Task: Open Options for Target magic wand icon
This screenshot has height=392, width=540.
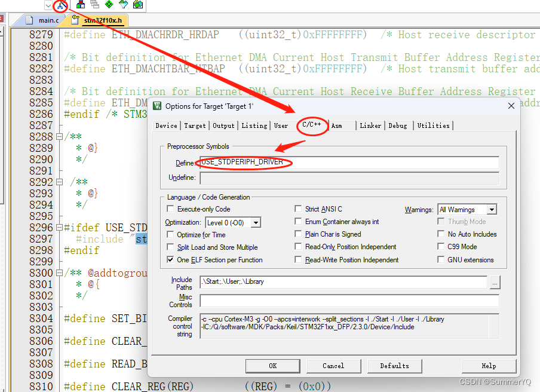Action: pyautogui.click(x=62, y=5)
